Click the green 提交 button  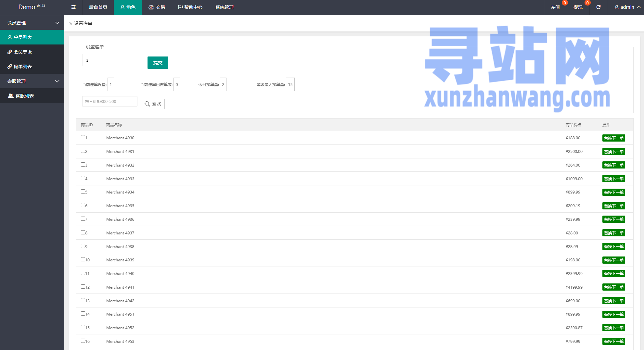click(x=158, y=63)
